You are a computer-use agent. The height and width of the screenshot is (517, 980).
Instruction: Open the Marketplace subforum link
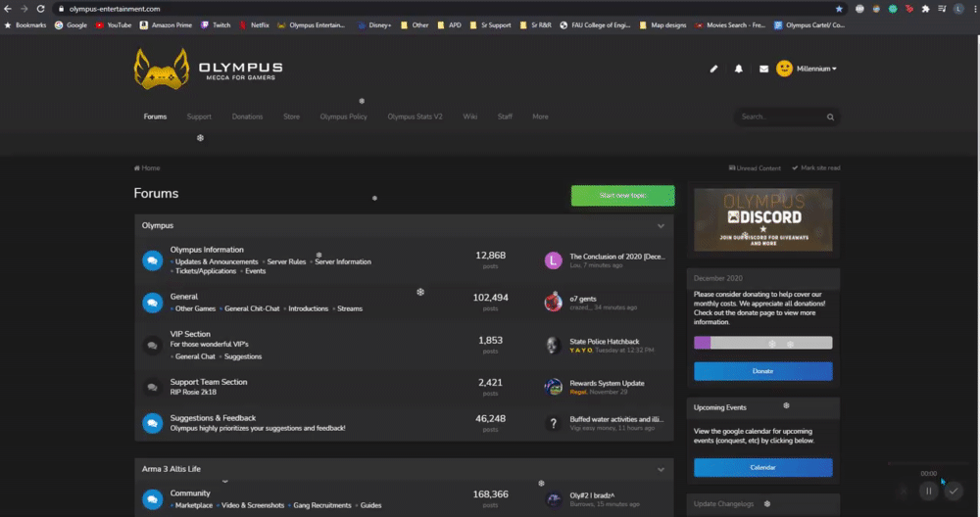(194, 506)
